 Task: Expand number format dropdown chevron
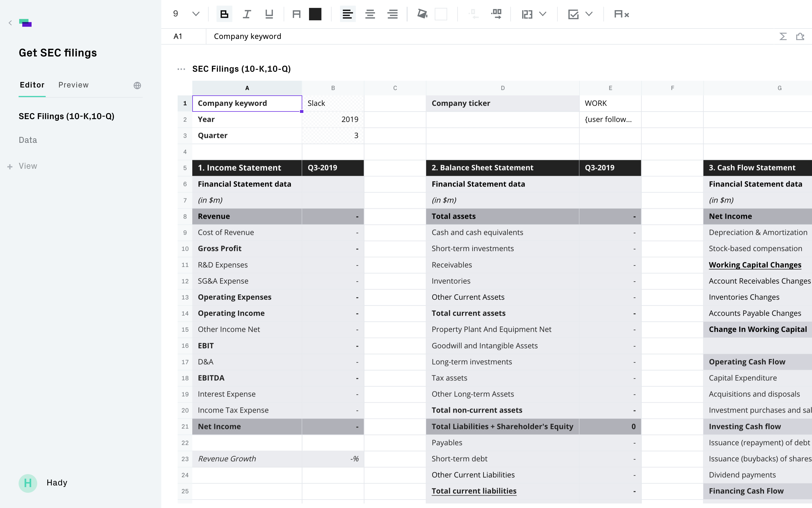543,14
